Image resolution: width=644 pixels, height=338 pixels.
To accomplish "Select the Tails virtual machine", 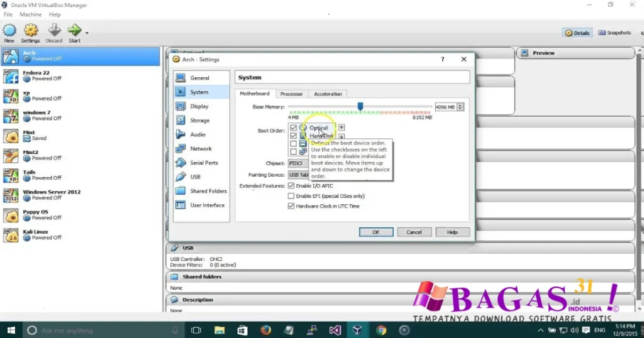I will coord(80,175).
